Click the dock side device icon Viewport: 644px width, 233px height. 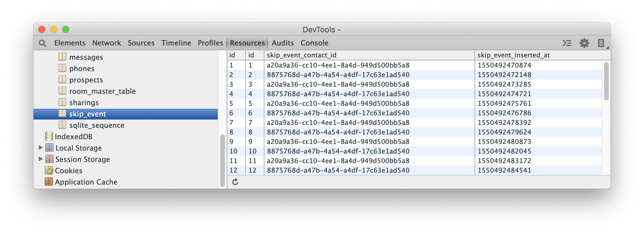(601, 43)
